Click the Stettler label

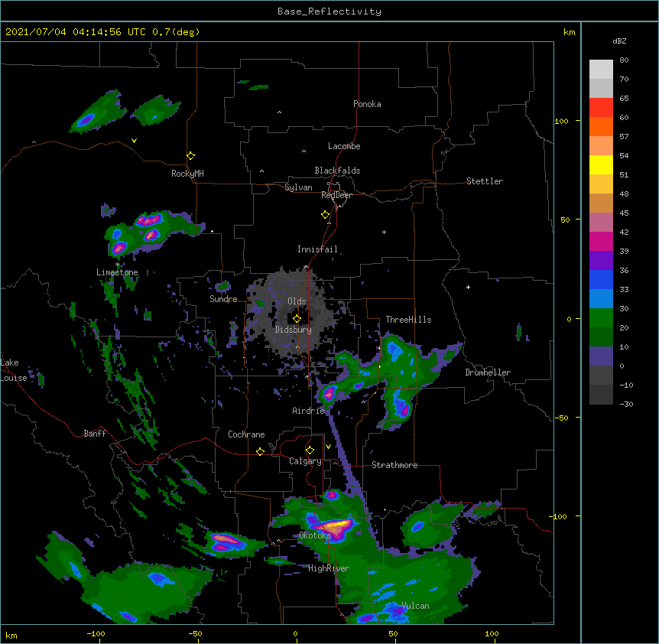pyautogui.click(x=485, y=181)
